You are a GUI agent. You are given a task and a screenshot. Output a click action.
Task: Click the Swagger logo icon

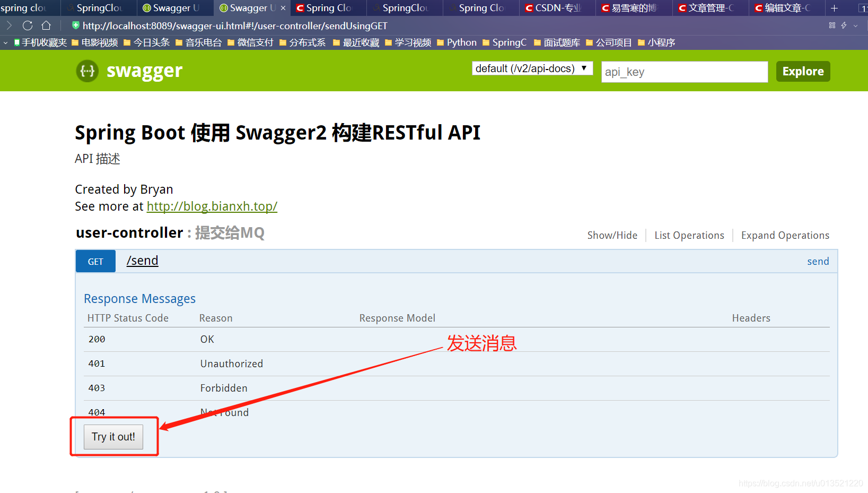87,71
